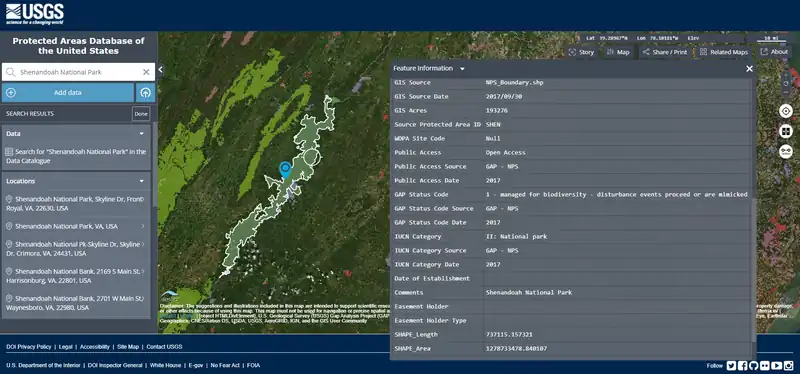Open the Feature Information dropdown arrow
This screenshot has height=374, width=800.
(462, 68)
